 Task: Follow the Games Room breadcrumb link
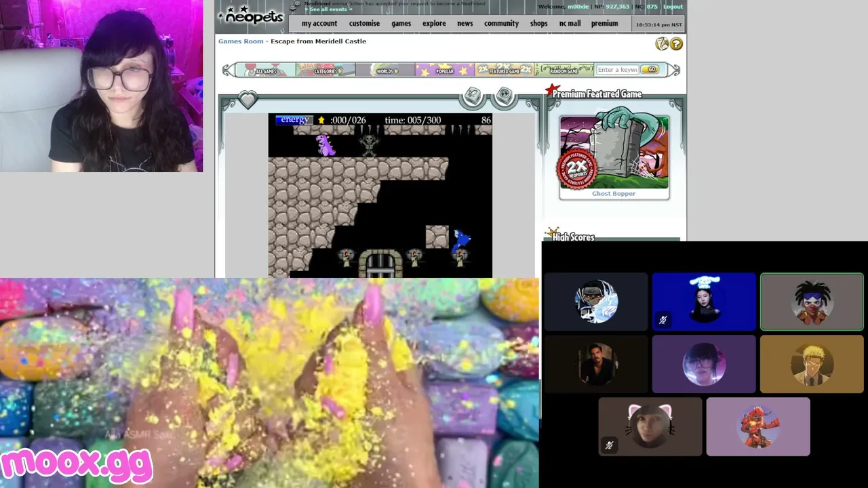(x=241, y=41)
